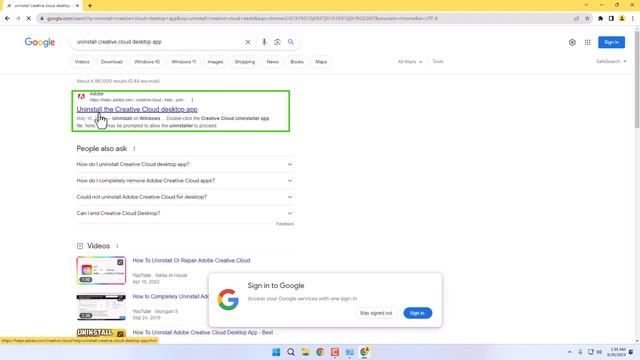
Task: Open 'How To Uninstall Or Repair Adobe Creative Cloud' video
Action: click(191, 260)
